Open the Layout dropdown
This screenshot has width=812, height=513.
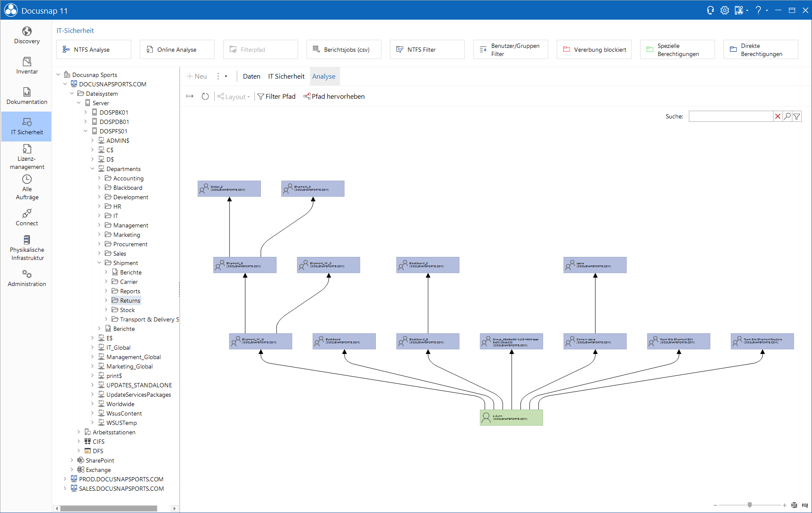(x=233, y=97)
